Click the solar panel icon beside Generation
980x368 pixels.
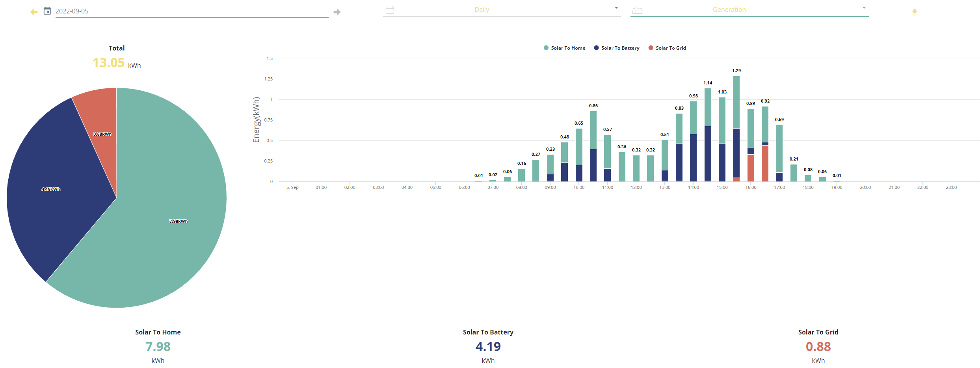click(637, 10)
